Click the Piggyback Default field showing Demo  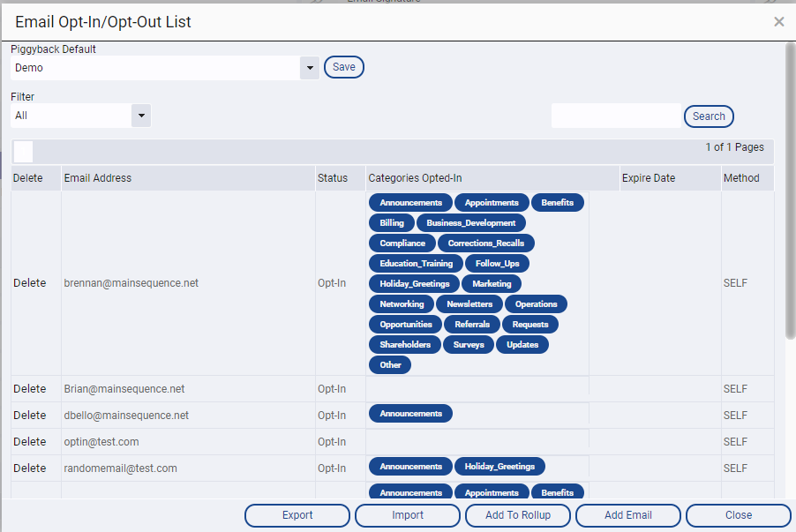tap(155, 68)
